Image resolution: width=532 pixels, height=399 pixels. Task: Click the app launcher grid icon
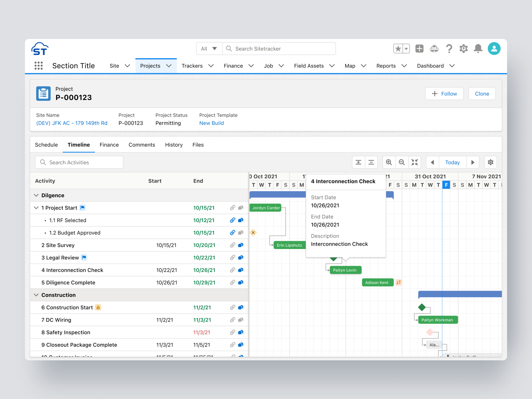point(39,66)
